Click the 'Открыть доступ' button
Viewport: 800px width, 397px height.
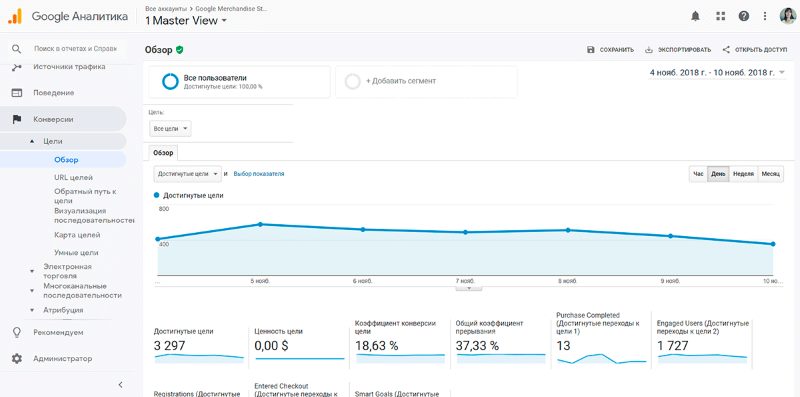755,49
